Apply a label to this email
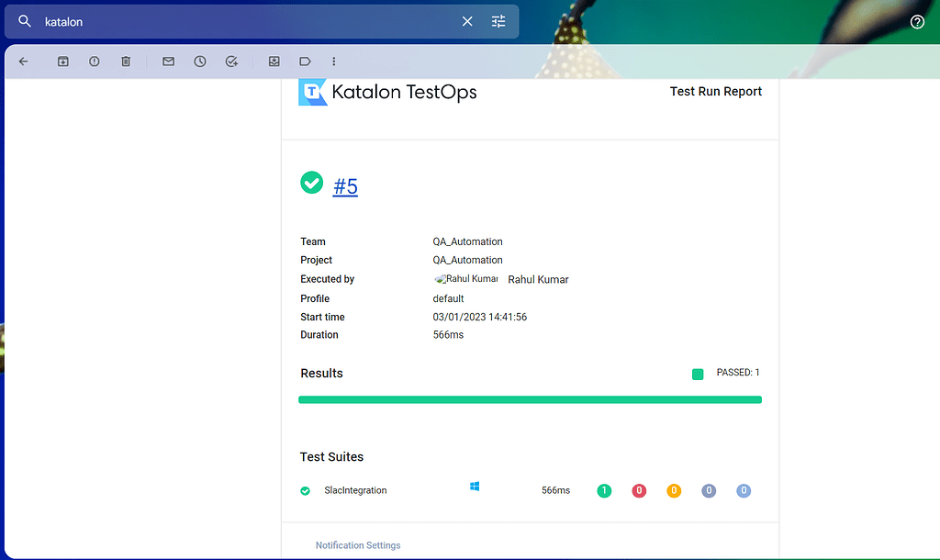This screenshot has width=940, height=560. 305,62
